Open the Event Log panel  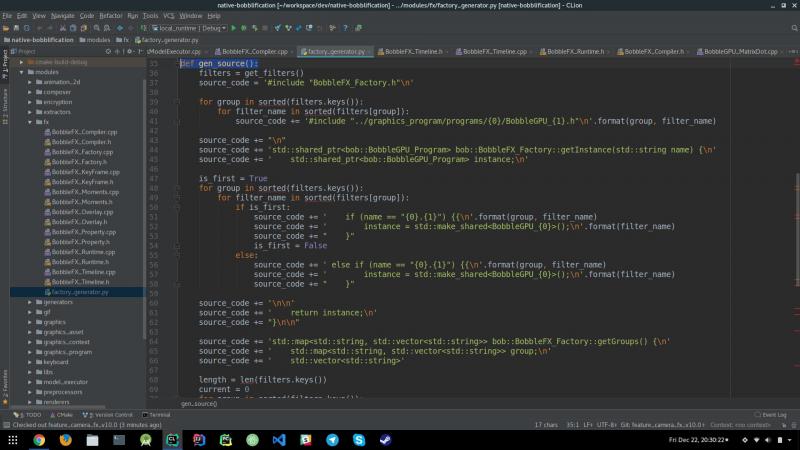tap(772, 414)
